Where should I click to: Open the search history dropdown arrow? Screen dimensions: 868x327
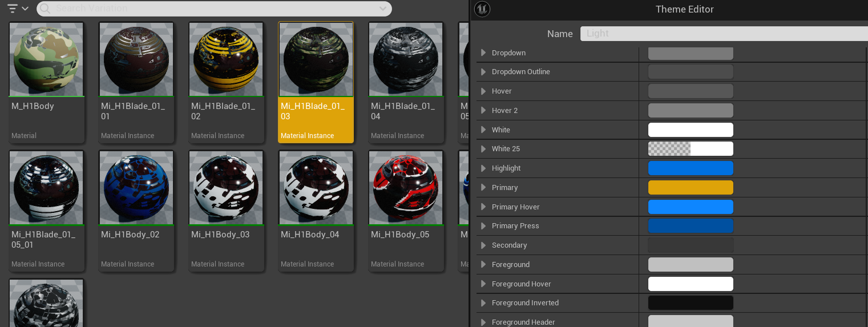click(383, 9)
